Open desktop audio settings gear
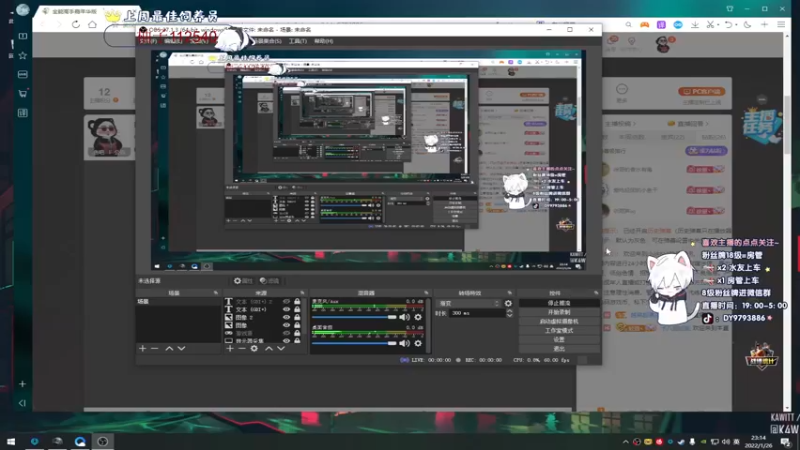The image size is (800, 450). [x=418, y=343]
